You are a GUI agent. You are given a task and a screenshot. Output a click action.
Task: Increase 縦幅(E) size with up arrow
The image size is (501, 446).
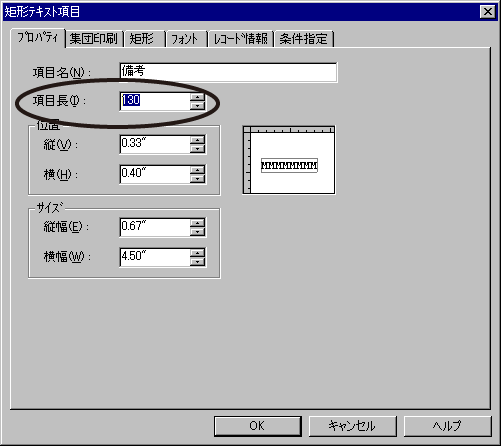click(x=198, y=223)
